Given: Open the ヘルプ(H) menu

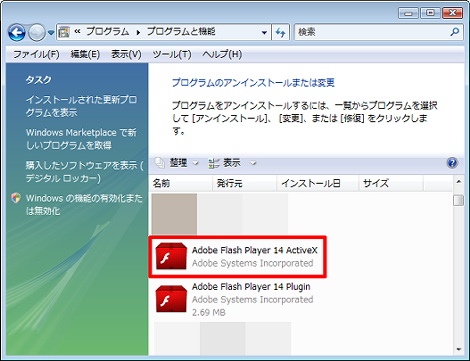Looking at the screenshot, I should [222, 54].
